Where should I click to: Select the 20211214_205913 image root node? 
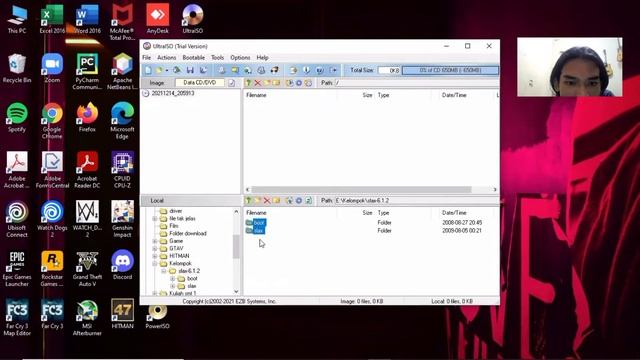pyautogui.click(x=173, y=93)
